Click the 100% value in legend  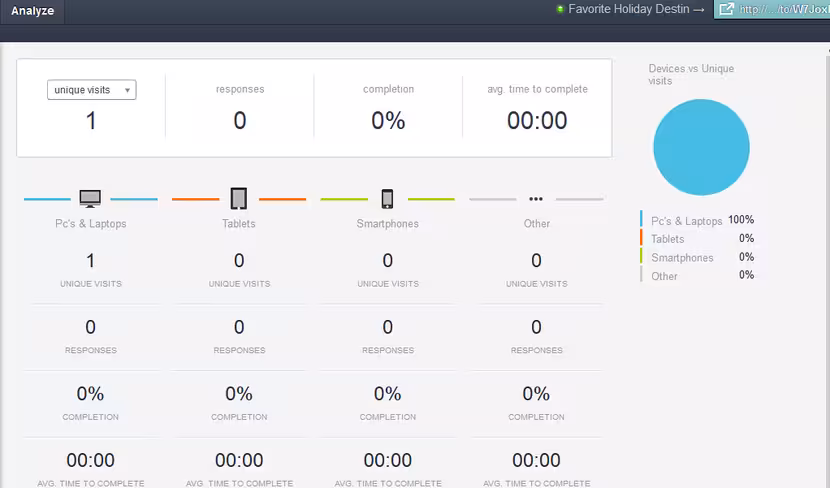coord(741,220)
